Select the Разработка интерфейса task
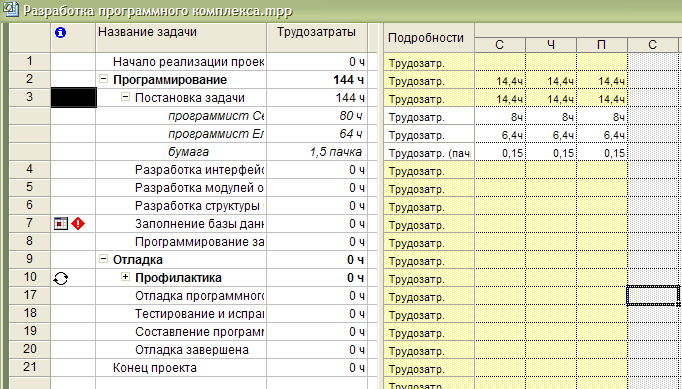682x389 pixels. click(199, 170)
